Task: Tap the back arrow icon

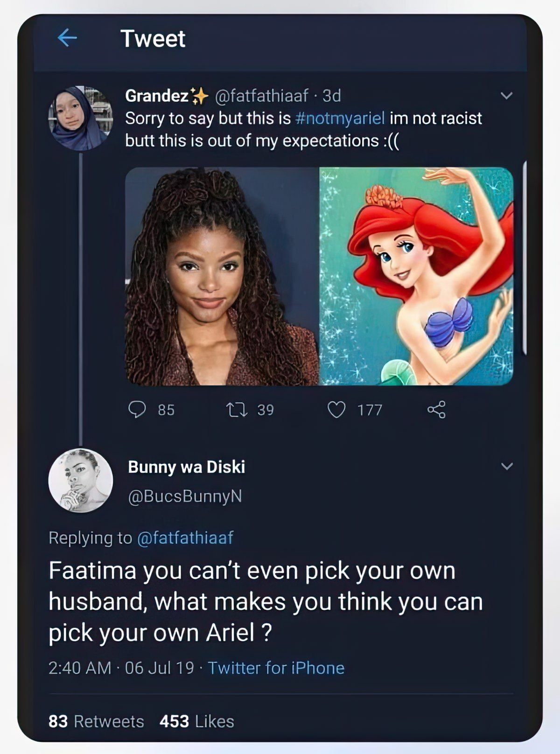Action: tap(67, 38)
